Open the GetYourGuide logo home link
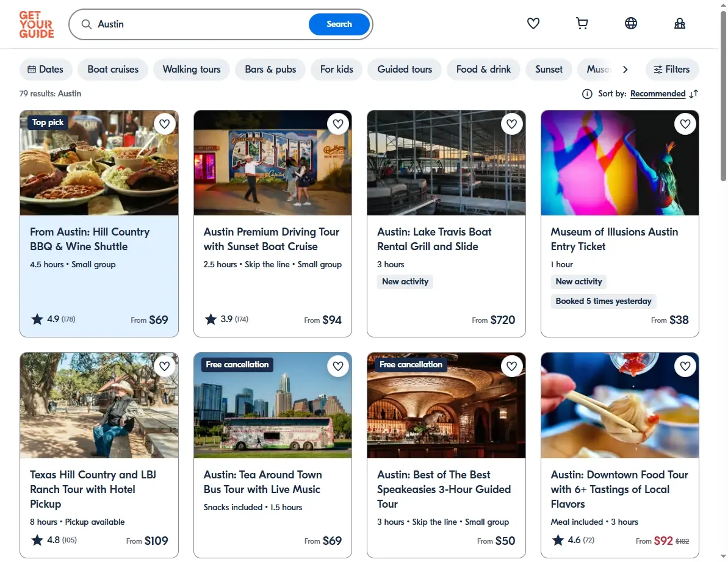Screen dimensions: 728x562 coord(36,24)
